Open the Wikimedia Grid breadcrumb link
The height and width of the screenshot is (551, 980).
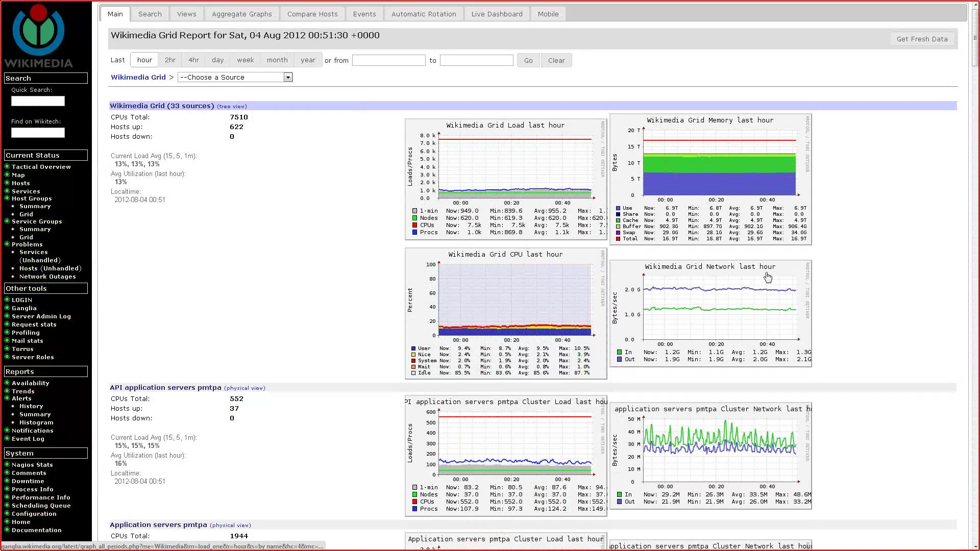(x=138, y=77)
